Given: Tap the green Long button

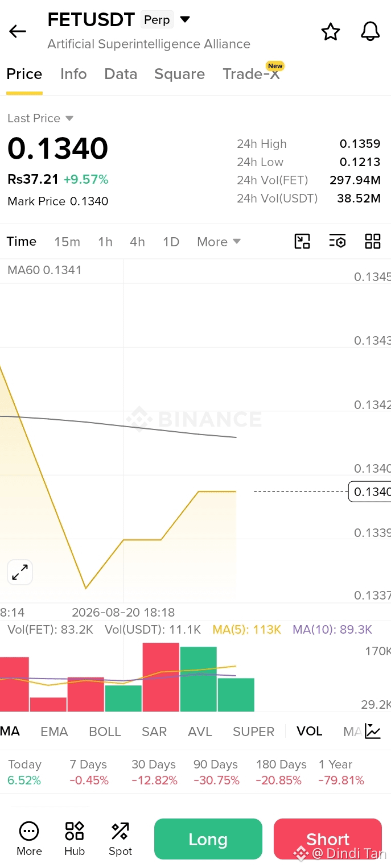Looking at the screenshot, I should pos(208,839).
